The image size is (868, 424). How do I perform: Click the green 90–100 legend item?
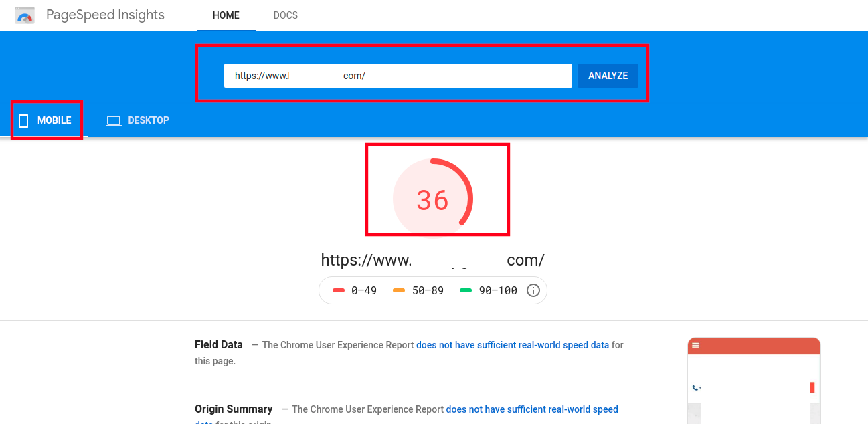[489, 290]
